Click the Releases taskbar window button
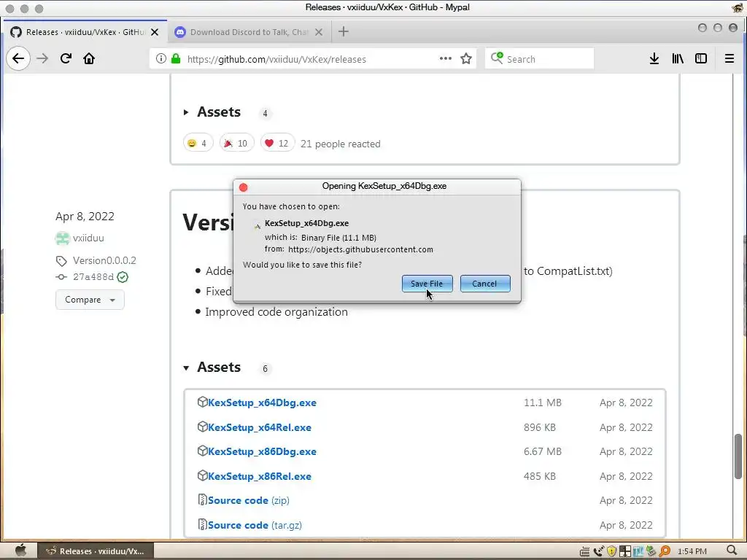Viewport: 747px width, 560px height. point(96,551)
